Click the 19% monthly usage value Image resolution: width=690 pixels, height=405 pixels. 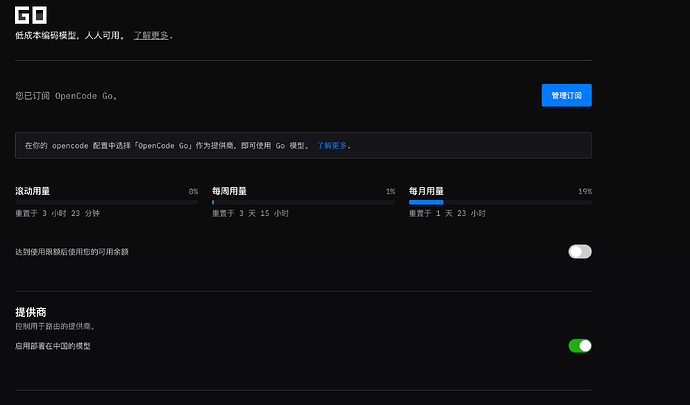(x=585, y=191)
